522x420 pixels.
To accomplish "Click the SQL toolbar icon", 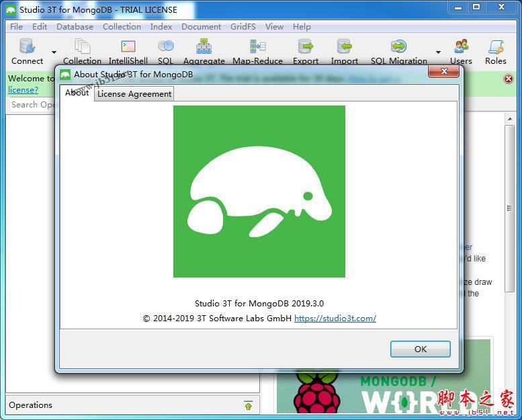I will coord(165,51).
